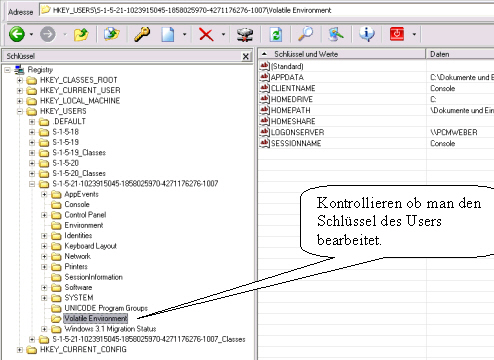
Task: Click the new document icon
Action: pyautogui.click(x=168, y=34)
